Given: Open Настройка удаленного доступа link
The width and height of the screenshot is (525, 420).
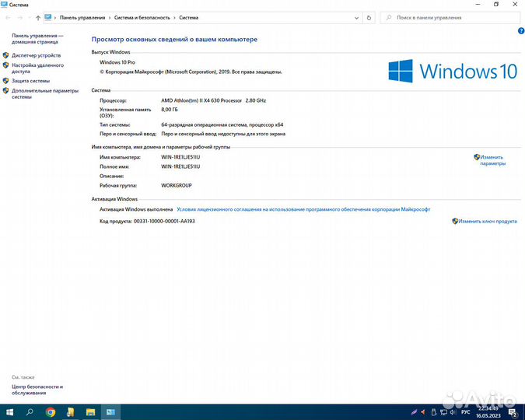Looking at the screenshot, I should pos(37,68).
